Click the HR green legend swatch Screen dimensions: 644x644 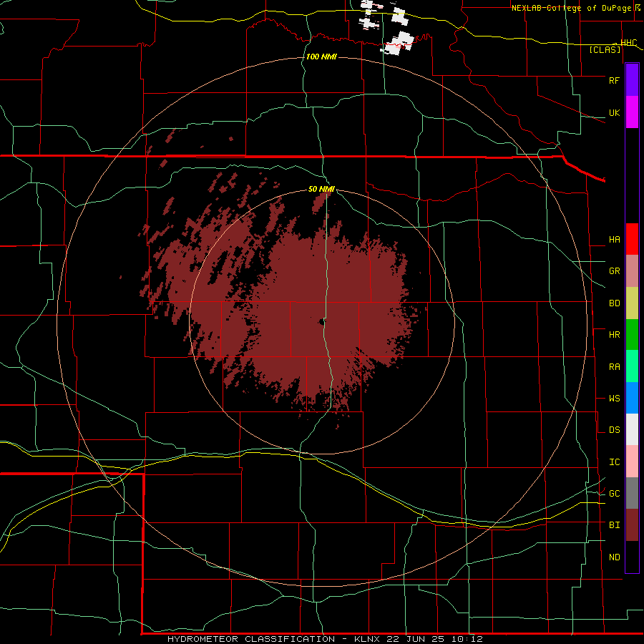(632, 335)
